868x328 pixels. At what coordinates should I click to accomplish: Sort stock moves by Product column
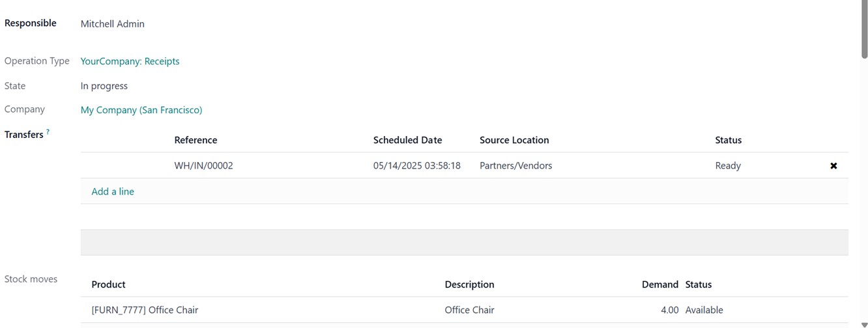[x=108, y=284]
